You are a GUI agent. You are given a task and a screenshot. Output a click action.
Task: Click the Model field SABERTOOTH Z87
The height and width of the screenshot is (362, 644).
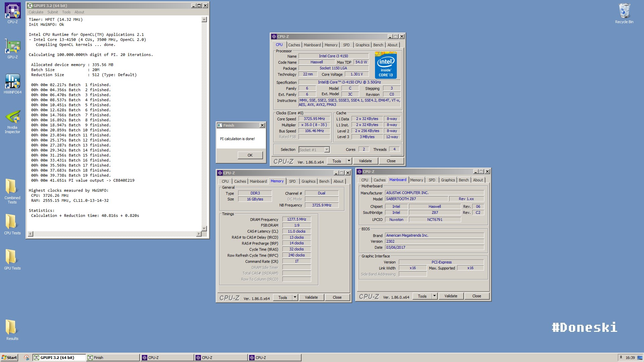pos(417,199)
